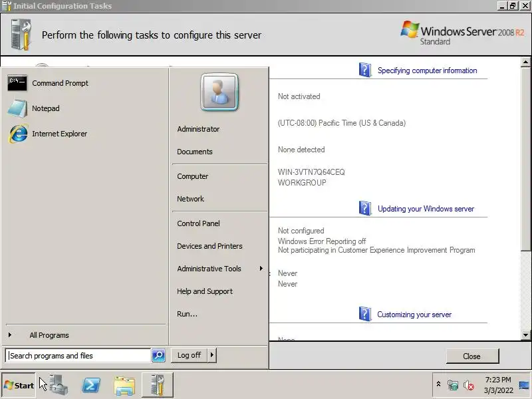
Task: Focus the Search programs and files box
Action: [x=78, y=356]
